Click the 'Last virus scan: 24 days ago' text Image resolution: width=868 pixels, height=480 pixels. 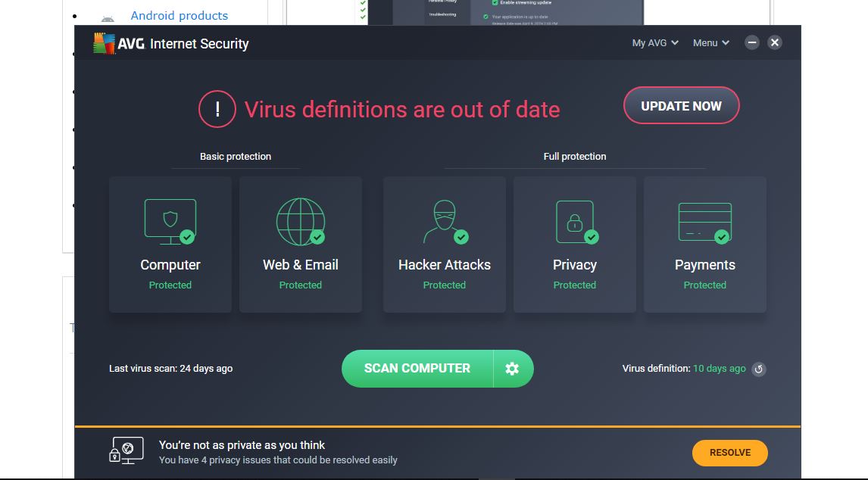(x=170, y=369)
